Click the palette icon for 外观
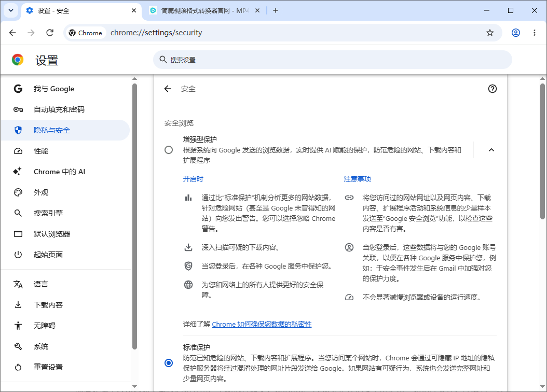Screen dimensions: 547x392 point(18,192)
